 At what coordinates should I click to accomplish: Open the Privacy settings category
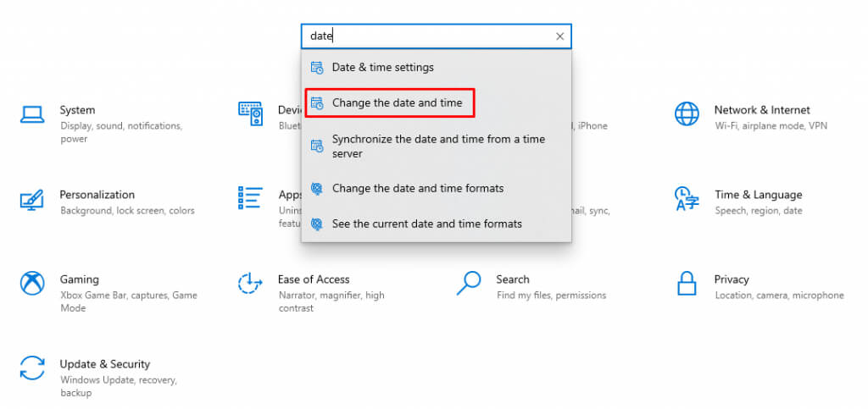click(731, 279)
